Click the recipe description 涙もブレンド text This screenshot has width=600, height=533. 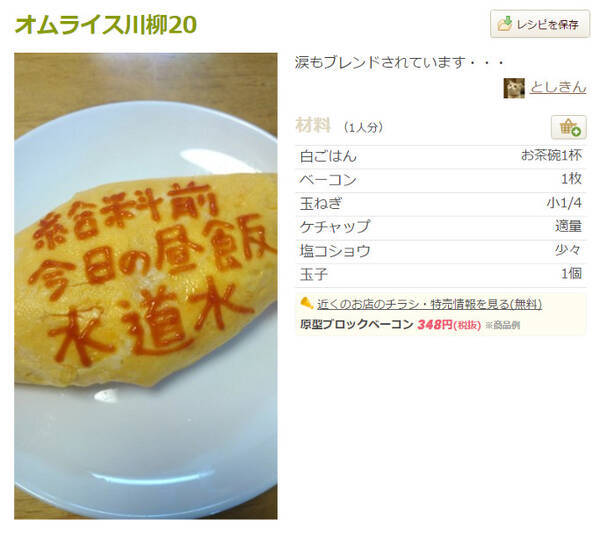[x=399, y=62]
